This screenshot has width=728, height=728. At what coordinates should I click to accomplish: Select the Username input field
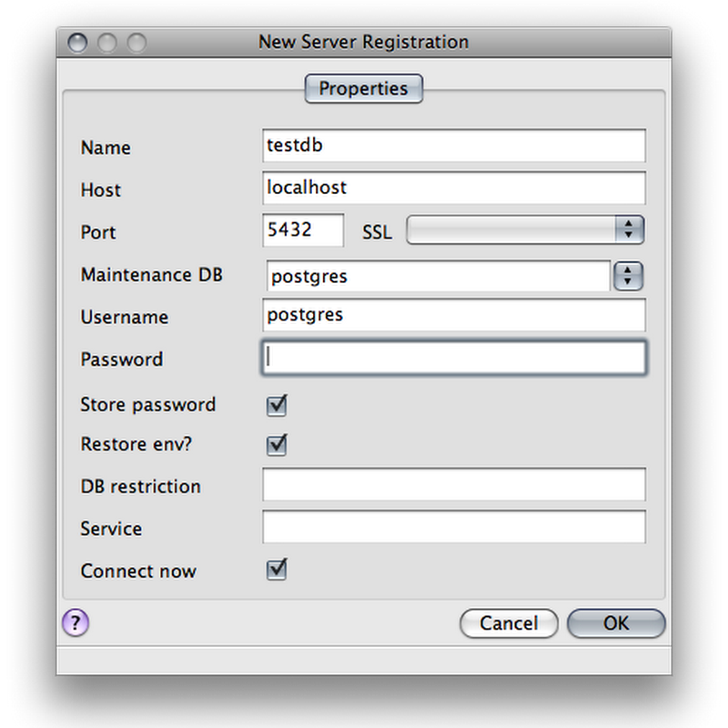pyautogui.click(x=453, y=315)
